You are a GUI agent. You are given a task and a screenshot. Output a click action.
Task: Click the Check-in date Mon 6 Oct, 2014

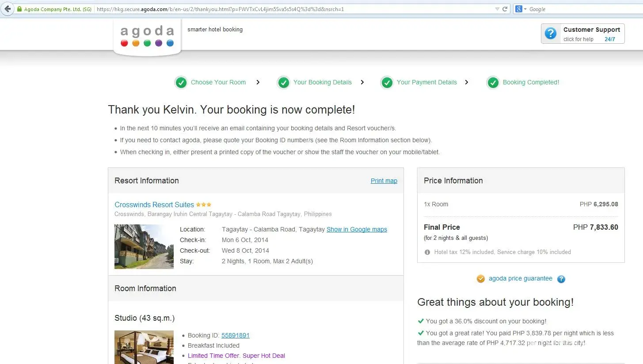(245, 240)
